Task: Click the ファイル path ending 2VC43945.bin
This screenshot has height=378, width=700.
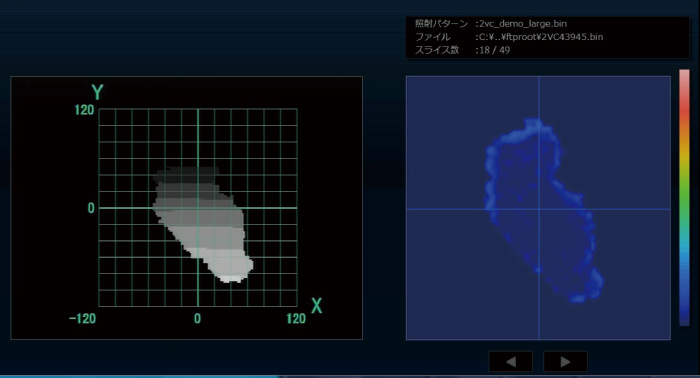Action: point(541,37)
